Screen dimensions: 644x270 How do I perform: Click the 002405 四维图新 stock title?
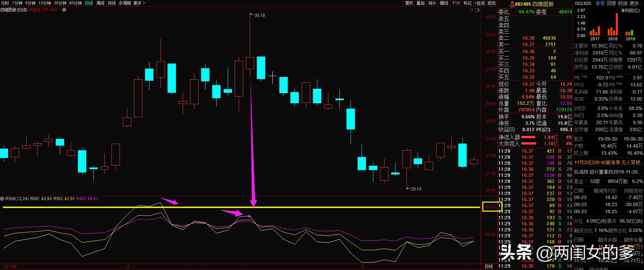click(535, 4)
